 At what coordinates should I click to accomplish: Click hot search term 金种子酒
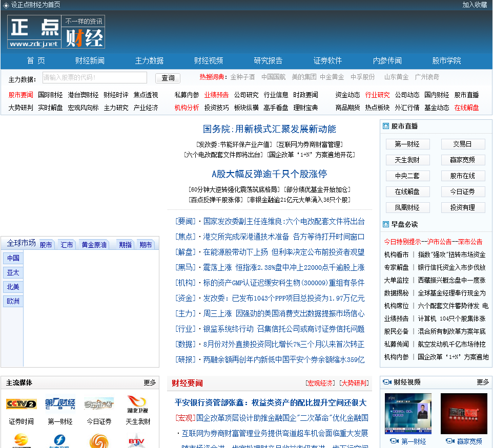click(242, 77)
